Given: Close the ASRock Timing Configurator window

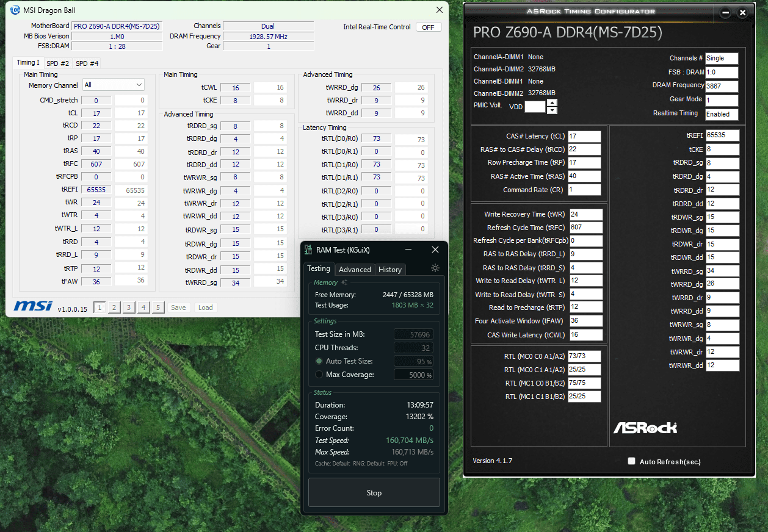Looking at the screenshot, I should [x=742, y=13].
